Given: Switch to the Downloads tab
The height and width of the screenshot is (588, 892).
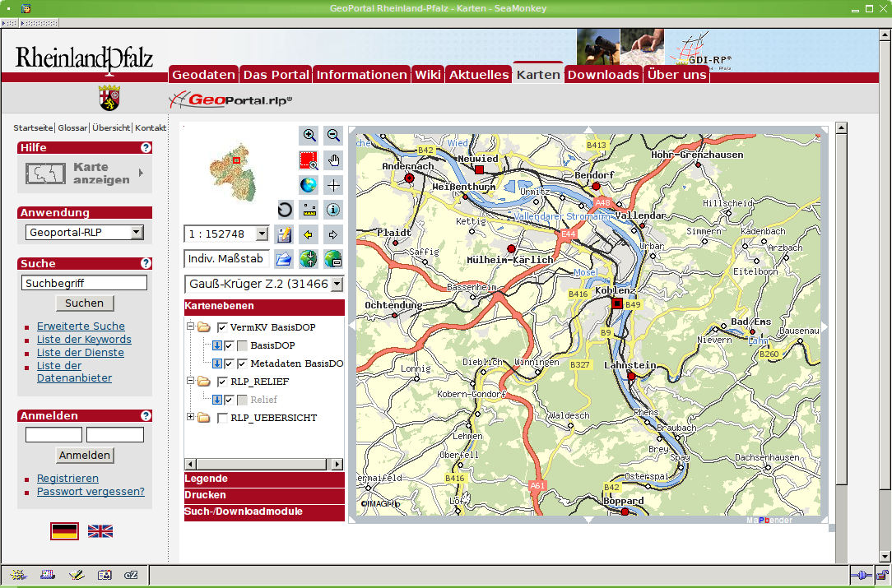Looking at the screenshot, I should pyautogui.click(x=603, y=75).
